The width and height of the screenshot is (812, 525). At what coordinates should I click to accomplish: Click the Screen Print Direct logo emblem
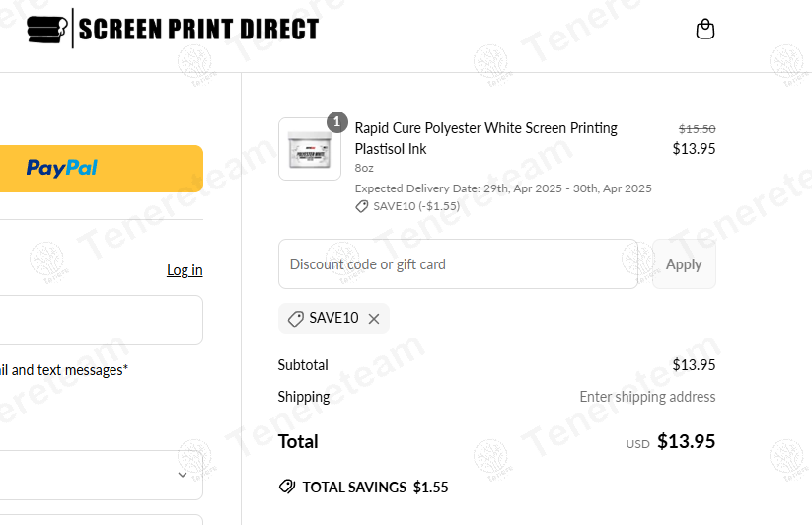[x=48, y=30]
